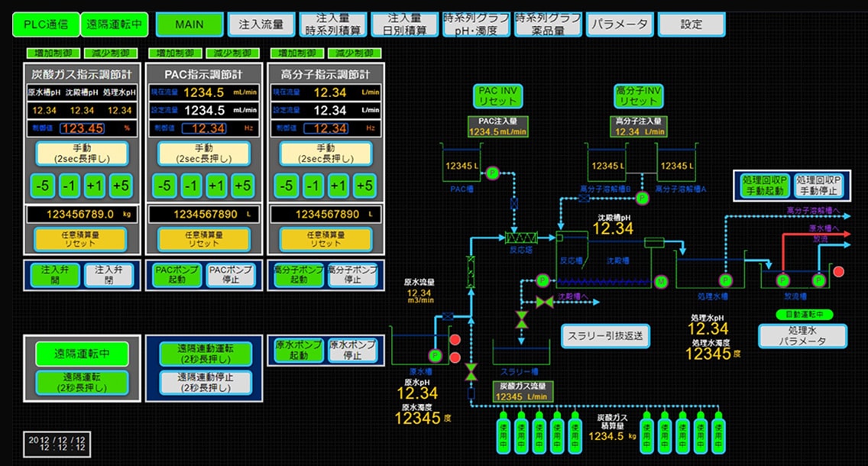Click the polymer dissolution tank pump icon
Viewport: 868px width, 466px height.
(642, 198)
